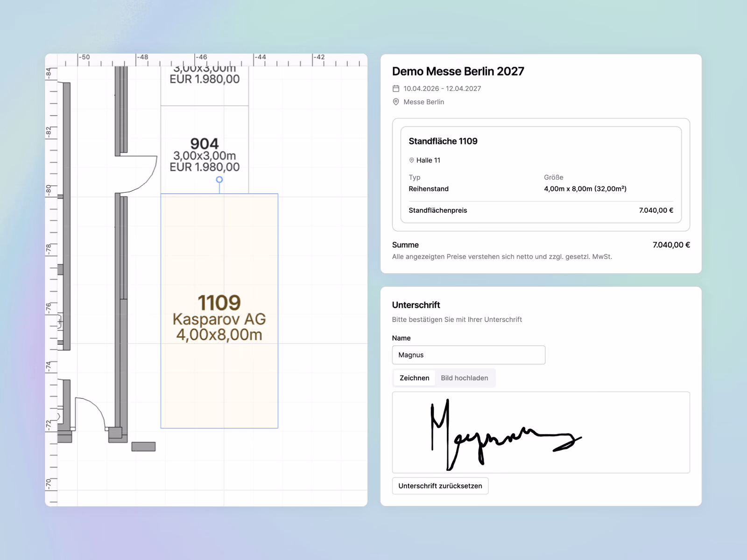Click the Unterschrift section heading
747x560 pixels.
(x=416, y=305)
